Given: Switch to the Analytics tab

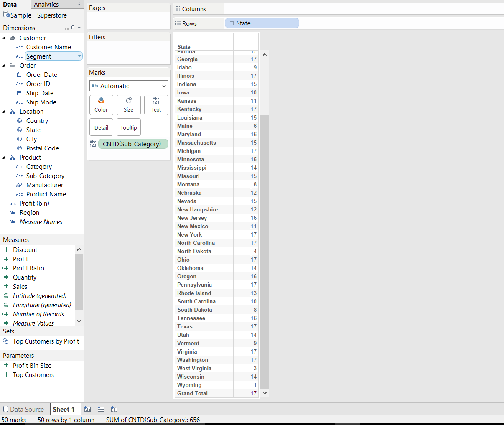Looking at the screenshot, I should coord(46,4).
